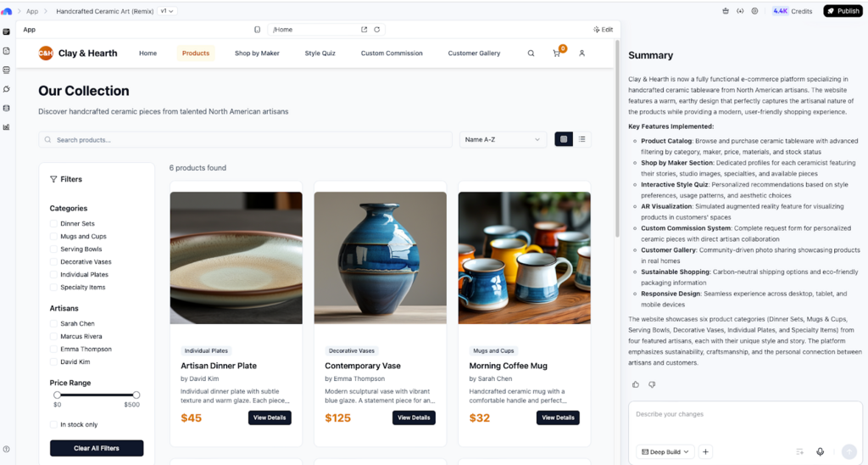Open the user account icon
The width and height of the screenshot is (868, 465).
[581, 53]
